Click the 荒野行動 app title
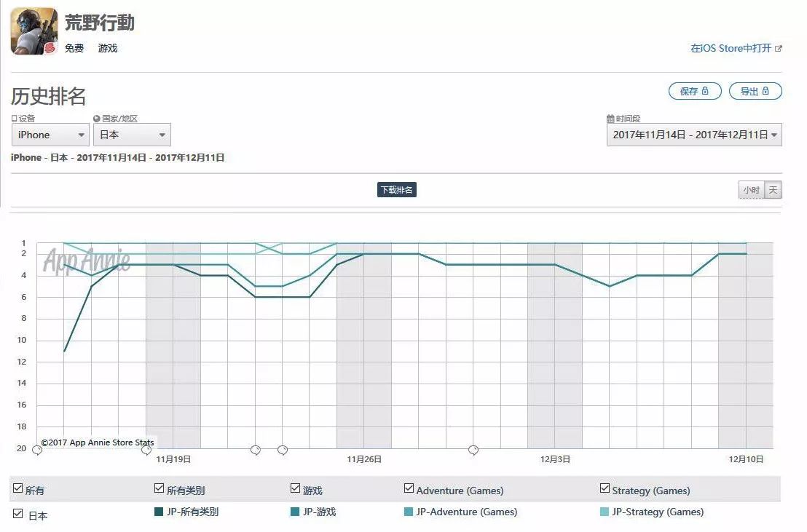The width and height of the screenshot is (807, 532). (100, 22)
